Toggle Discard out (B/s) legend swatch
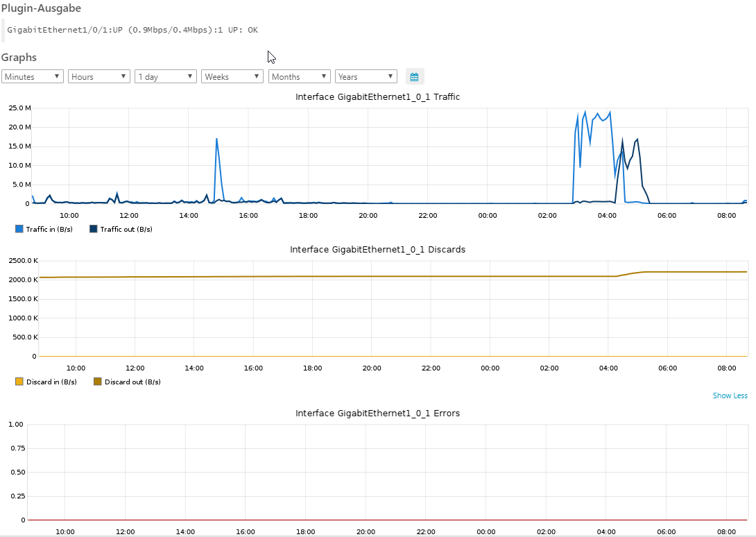The height and width of the screenshot is (537, 756). click(97, 382)
